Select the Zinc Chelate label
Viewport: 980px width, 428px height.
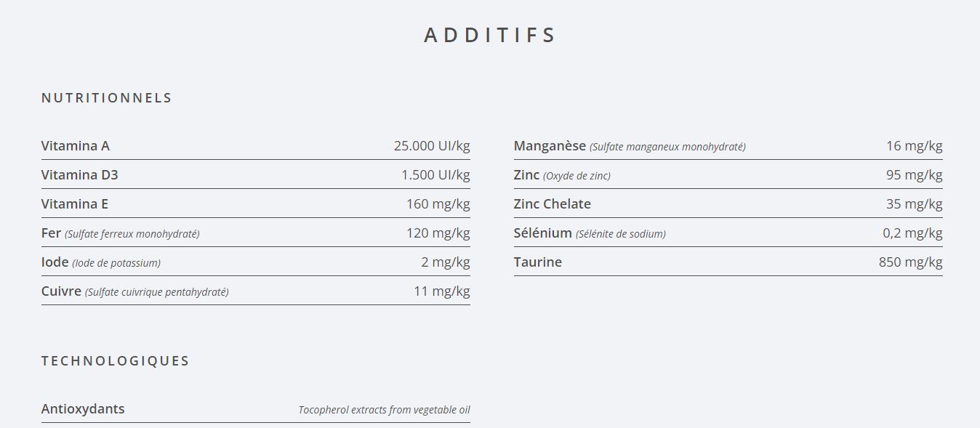[553, 203]
